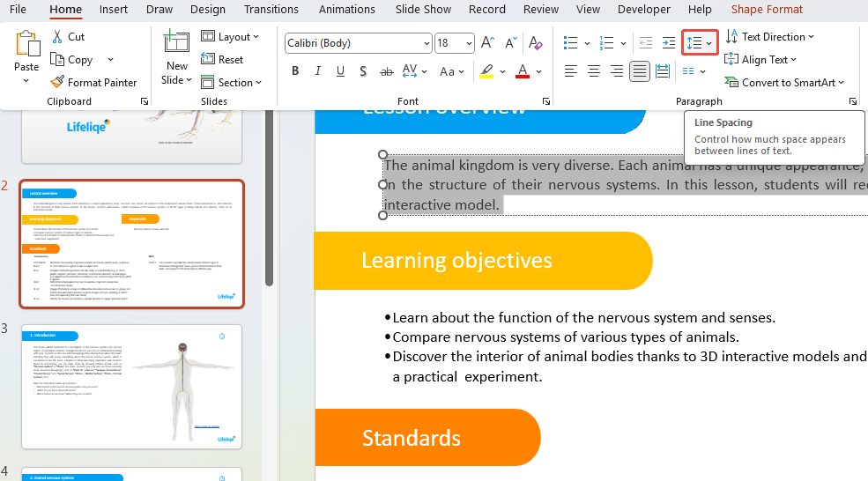The width and height of the screenshot is (868, 481).
Task: Switch to the Insert tab
Action: click(x=113, y=10)
